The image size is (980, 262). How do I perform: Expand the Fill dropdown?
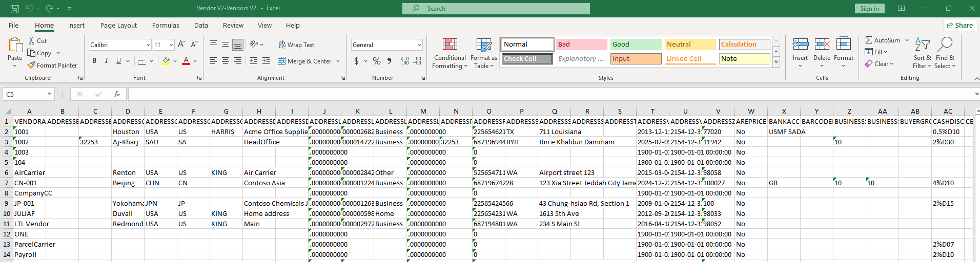[885, 52]
